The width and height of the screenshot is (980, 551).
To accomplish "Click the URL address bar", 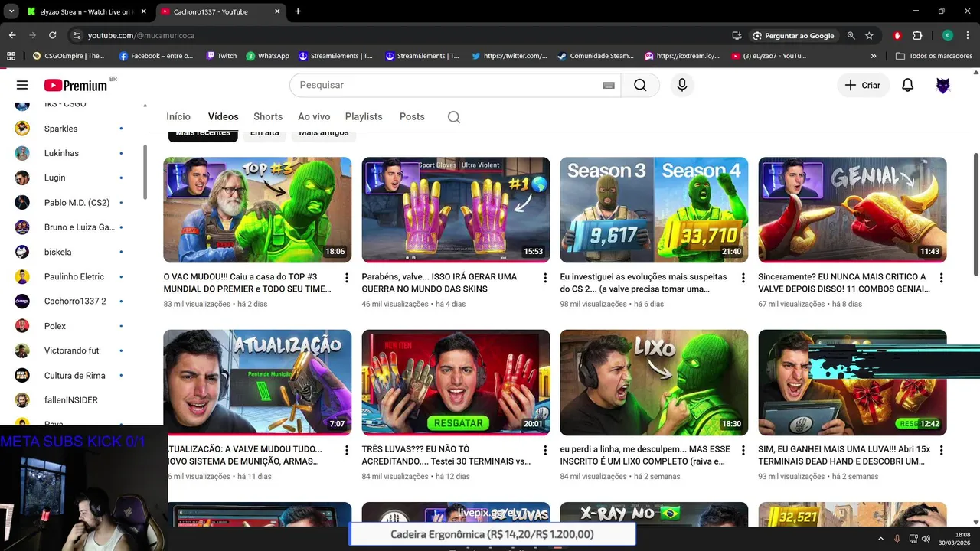I will pos(398,35).
